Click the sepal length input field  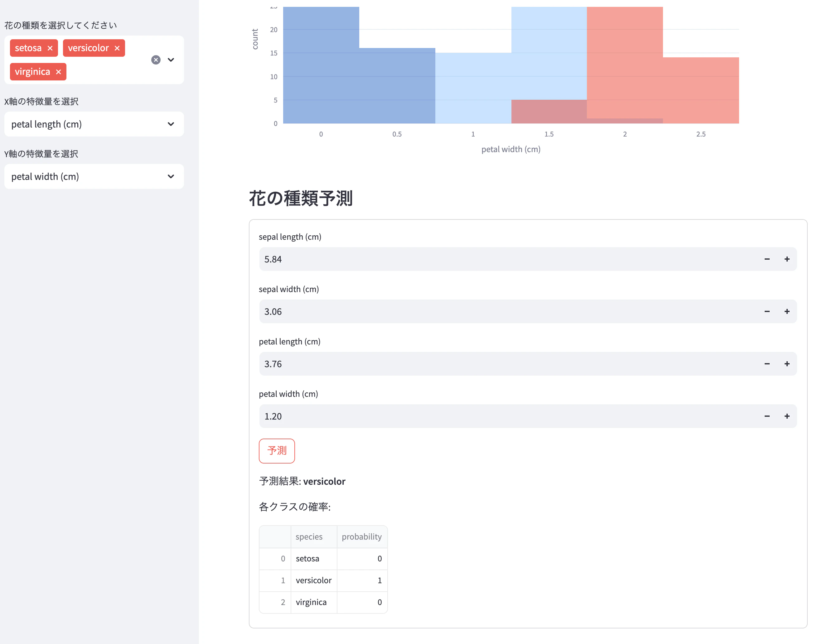point(498,259)
